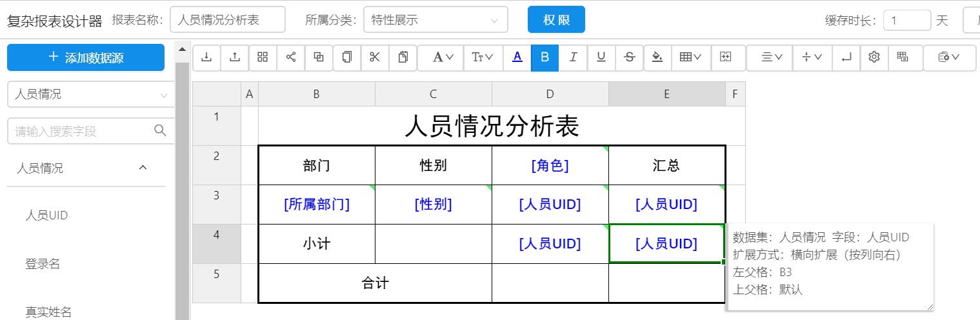This screenshot has width=980, height=320.
Task: Open settings via the gear icon
Action: tap(874, 57)
